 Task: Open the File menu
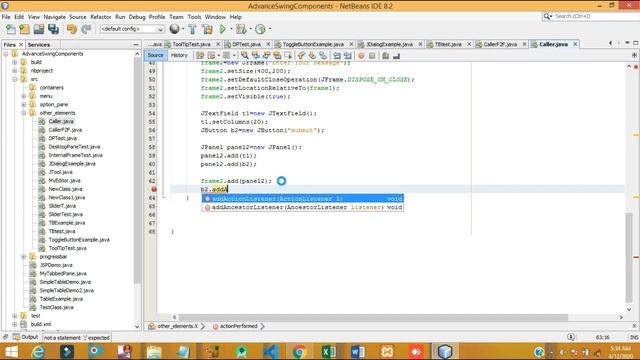[6, 17]
